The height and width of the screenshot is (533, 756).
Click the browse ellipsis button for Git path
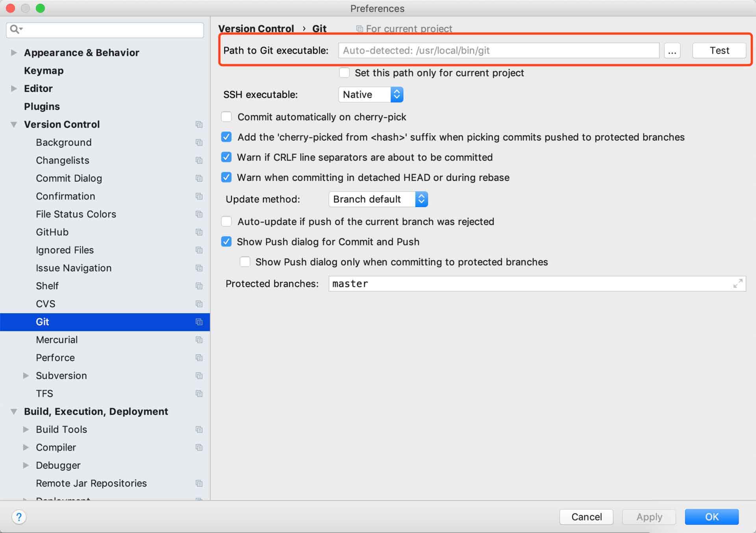pos(672,50)
